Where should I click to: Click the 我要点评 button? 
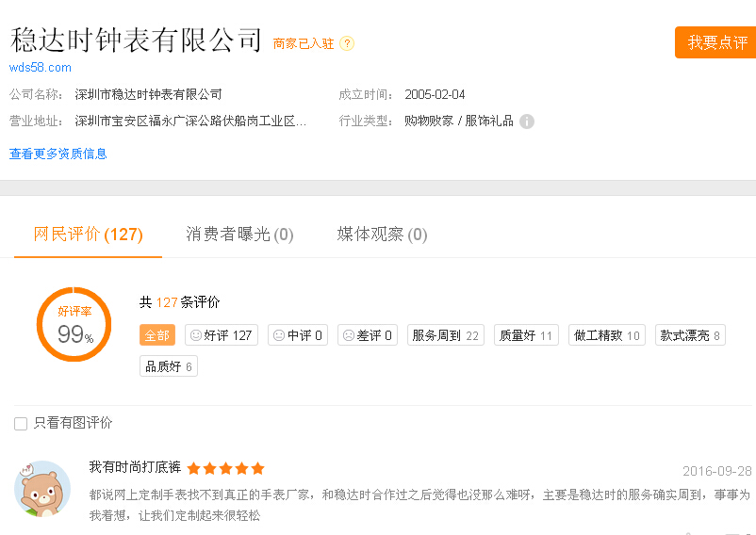(x=716, y=42)
